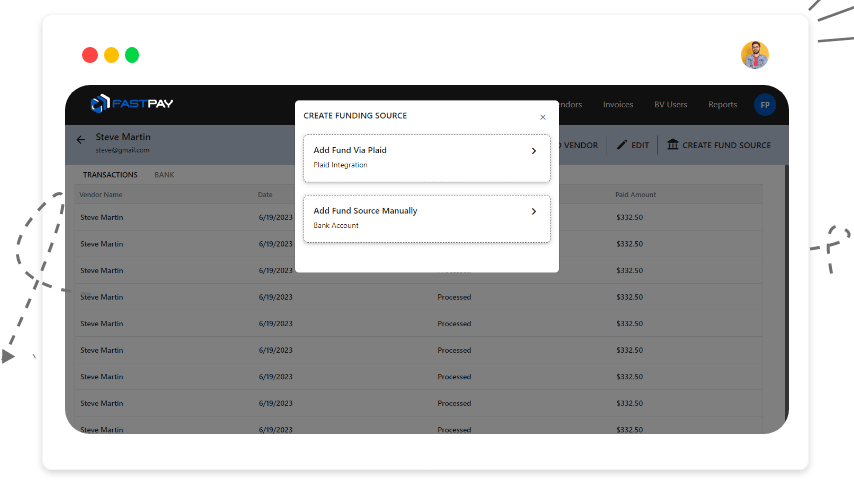Open the Invoices menu item

pyautogui.click(x=618, y=105)
